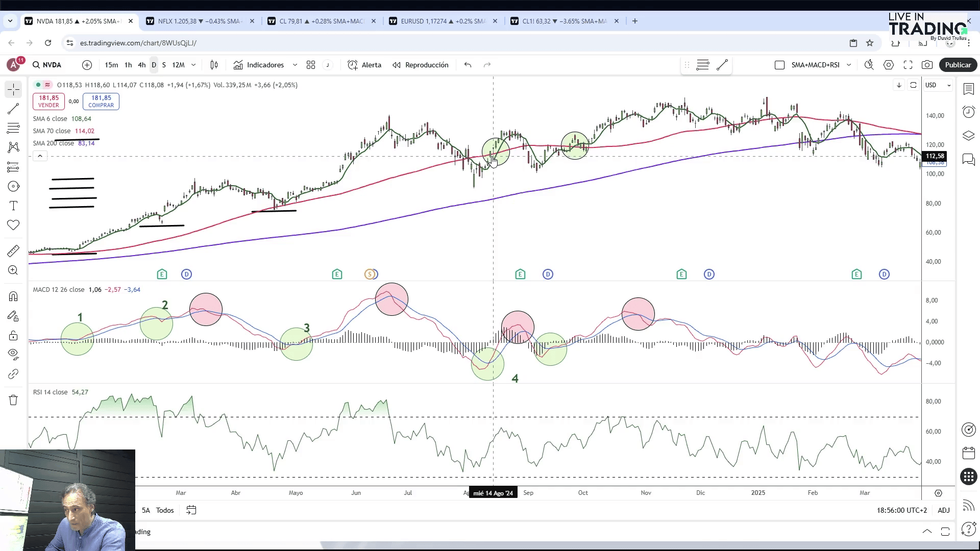The image size is (980, 551).
Task: Select the 12M timeframe
Action: tap(178, 65)
